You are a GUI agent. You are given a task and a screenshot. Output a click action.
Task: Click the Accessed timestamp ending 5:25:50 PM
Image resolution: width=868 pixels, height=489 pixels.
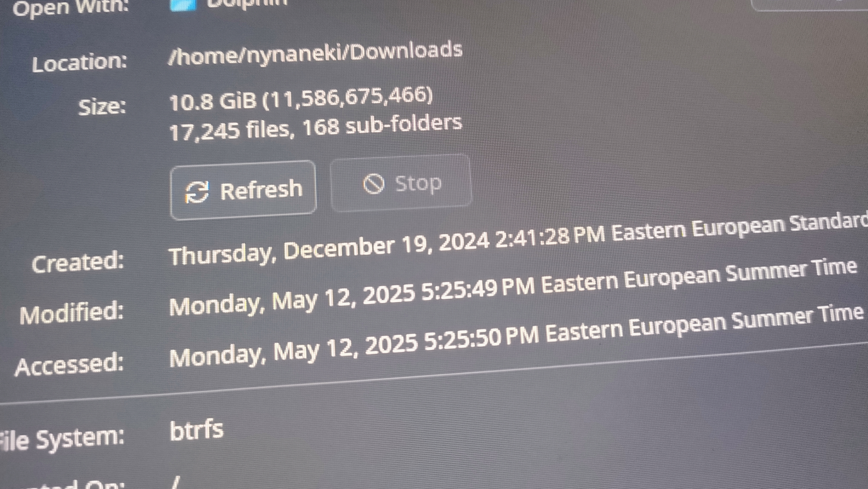[x=517, y=336]
